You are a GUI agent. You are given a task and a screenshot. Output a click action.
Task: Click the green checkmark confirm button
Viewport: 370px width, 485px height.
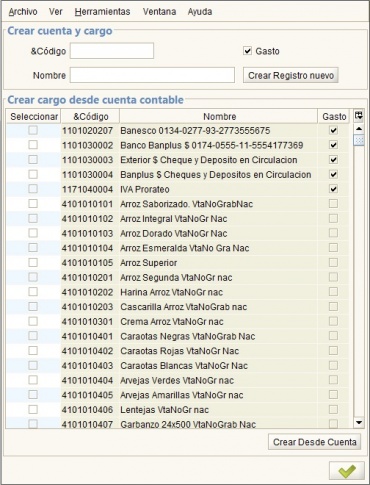coord(347,471)
